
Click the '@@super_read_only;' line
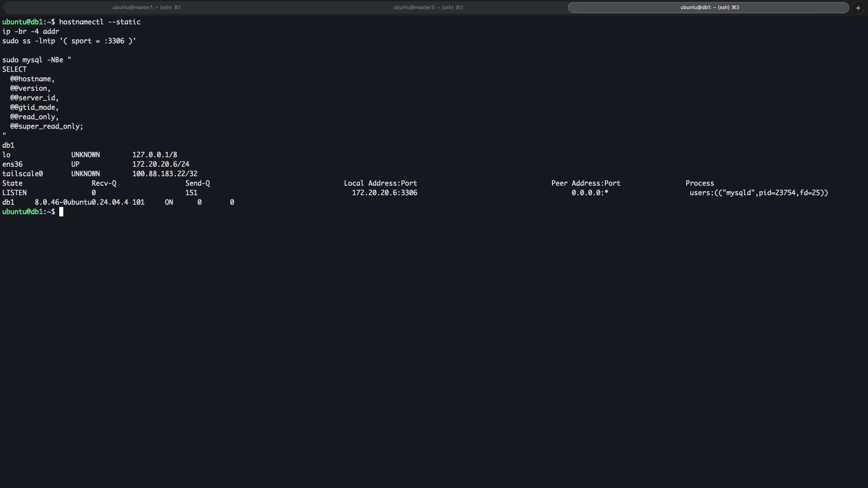point(47,127)
